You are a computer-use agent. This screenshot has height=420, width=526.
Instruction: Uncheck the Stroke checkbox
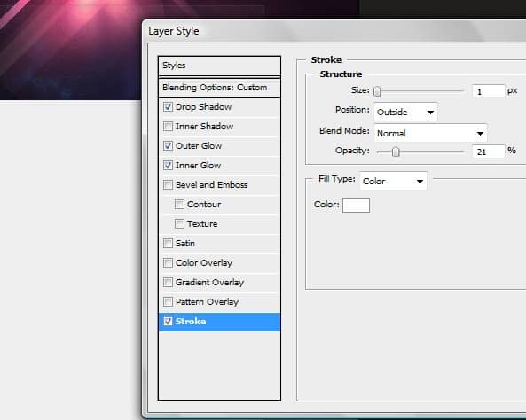pos(168,322)
